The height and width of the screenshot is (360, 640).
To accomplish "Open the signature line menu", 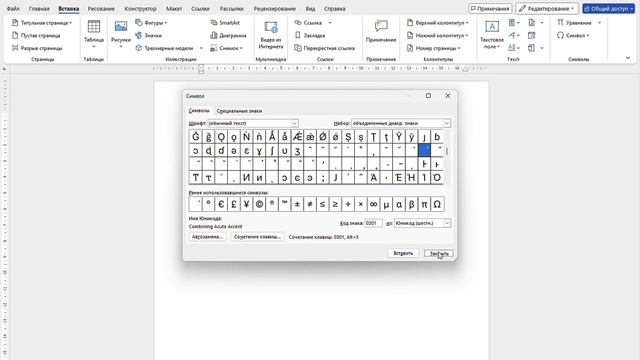I will pos(535,23).
